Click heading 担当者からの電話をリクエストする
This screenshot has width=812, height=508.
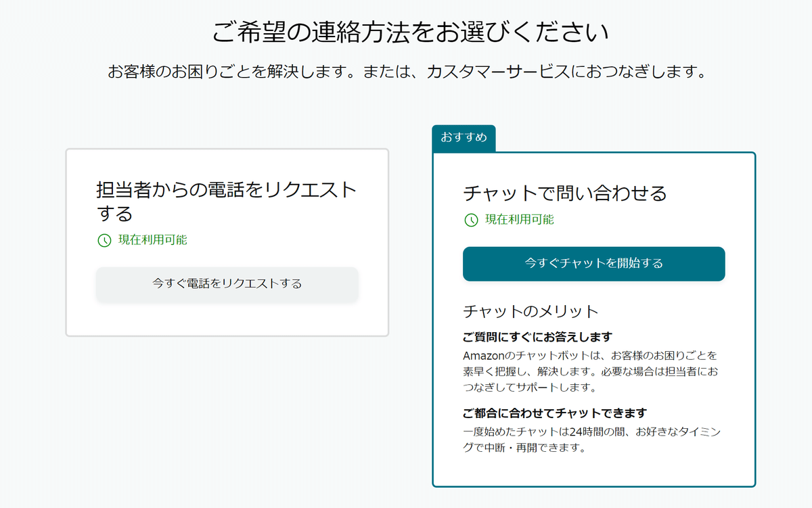click(x=226, y=202)
